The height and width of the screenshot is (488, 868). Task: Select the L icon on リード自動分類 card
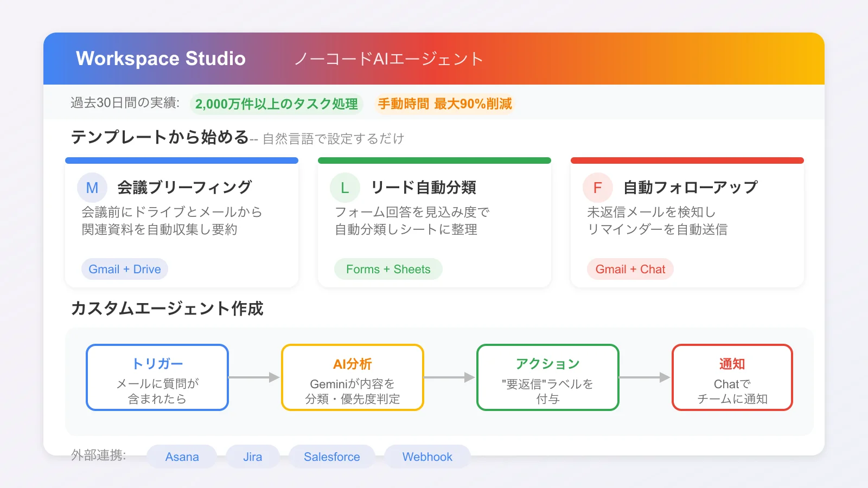344,187
